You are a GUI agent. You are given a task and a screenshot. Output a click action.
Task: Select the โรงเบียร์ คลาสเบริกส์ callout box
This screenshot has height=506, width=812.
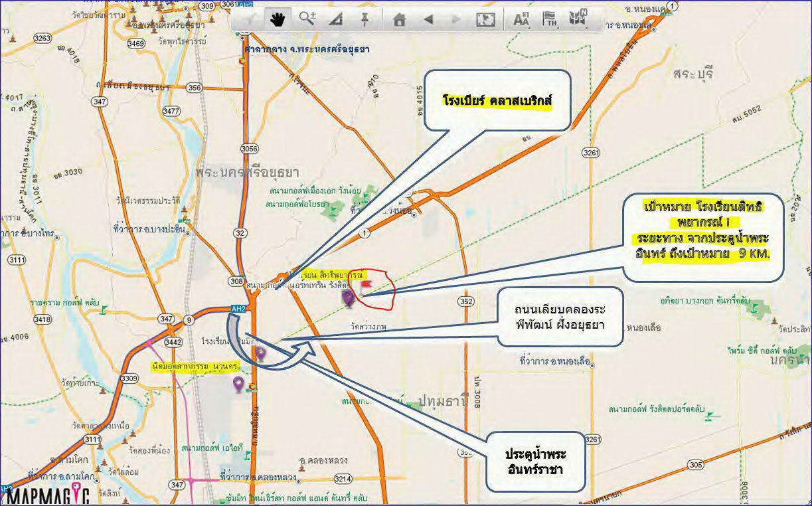pyautogui.click(x=497, y=100)
